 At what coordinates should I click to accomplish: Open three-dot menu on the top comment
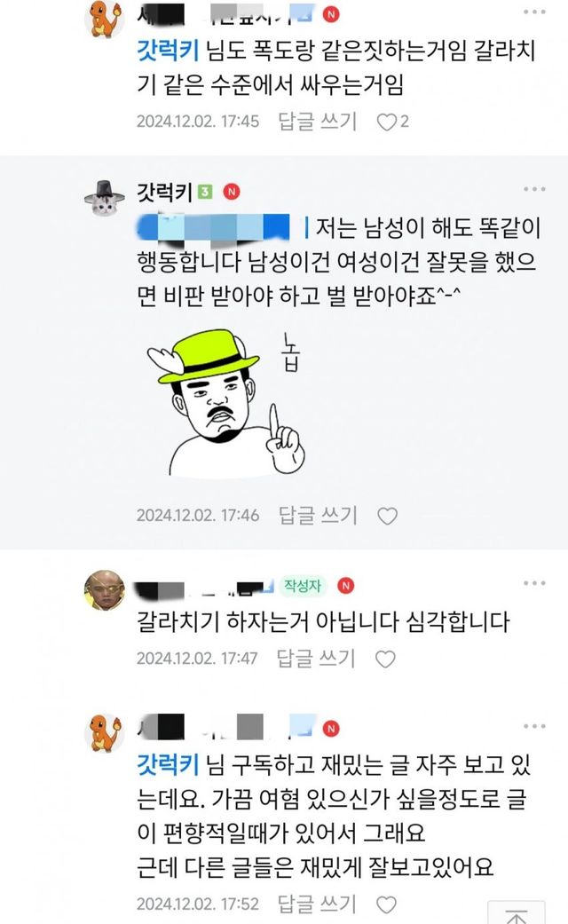[x=533, y=12]
